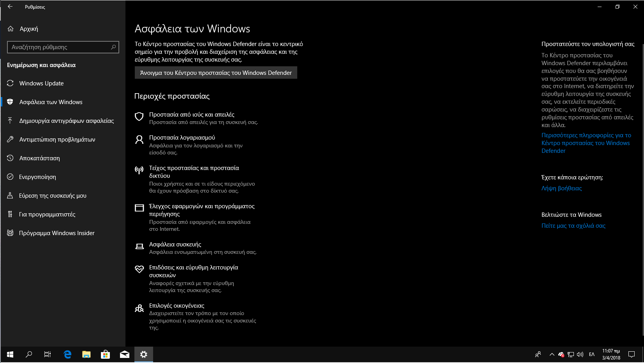644x363 pixels.
Task: Click the Windows Update refresh icon
Action: click(x=10, y=83)
